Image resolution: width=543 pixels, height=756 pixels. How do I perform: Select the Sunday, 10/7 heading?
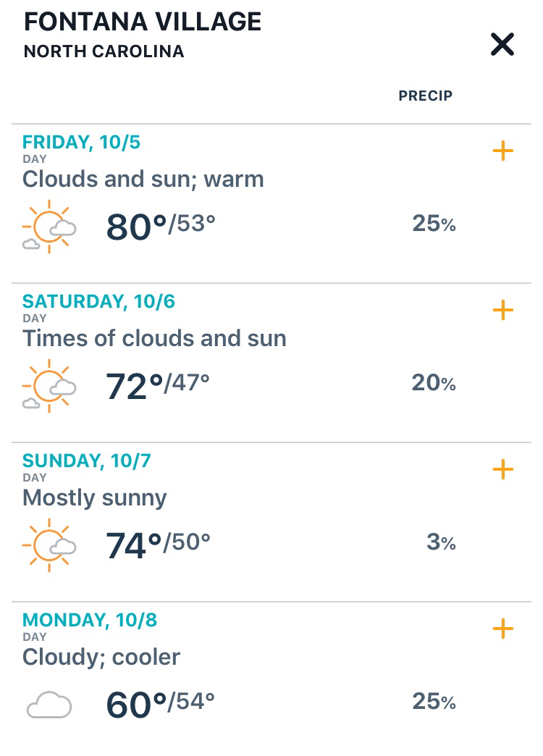click(87, 461)
